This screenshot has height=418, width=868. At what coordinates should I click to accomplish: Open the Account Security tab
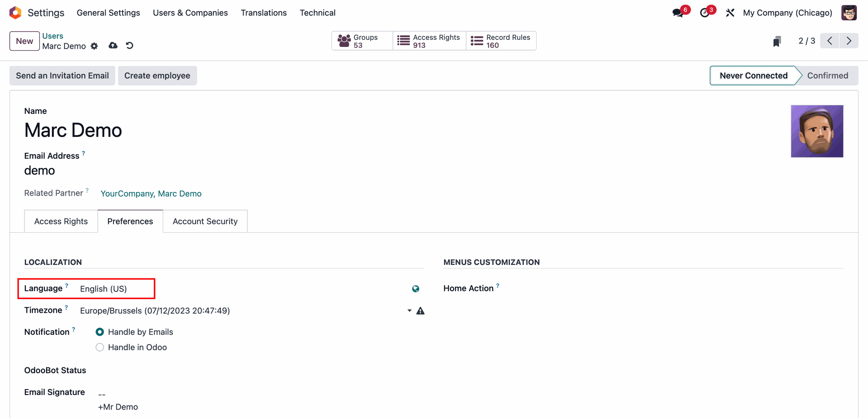[205, 221]
